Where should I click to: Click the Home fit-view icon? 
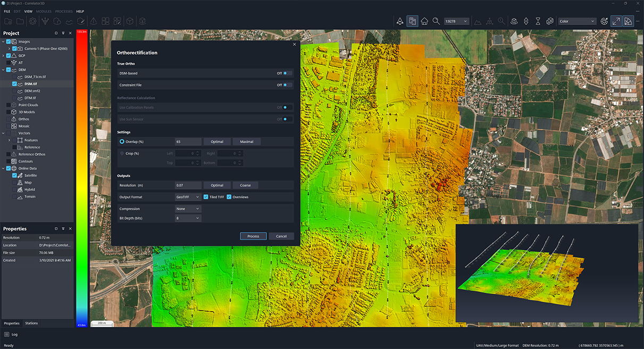(x=424, y=21)
